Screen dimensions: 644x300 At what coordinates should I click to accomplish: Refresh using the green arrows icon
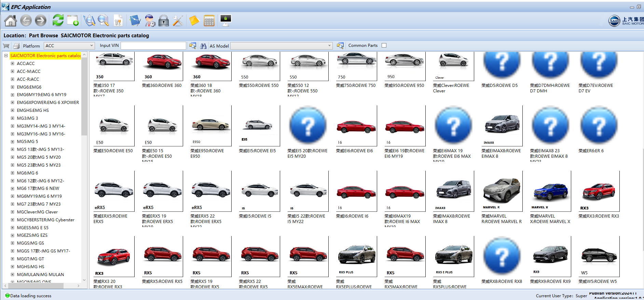(x=58, y=21)
